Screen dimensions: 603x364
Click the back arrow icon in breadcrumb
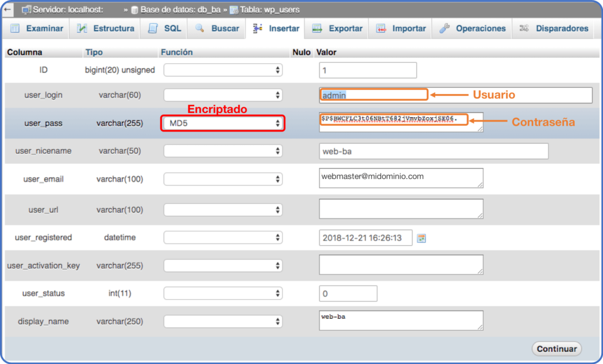pos(7,9)
